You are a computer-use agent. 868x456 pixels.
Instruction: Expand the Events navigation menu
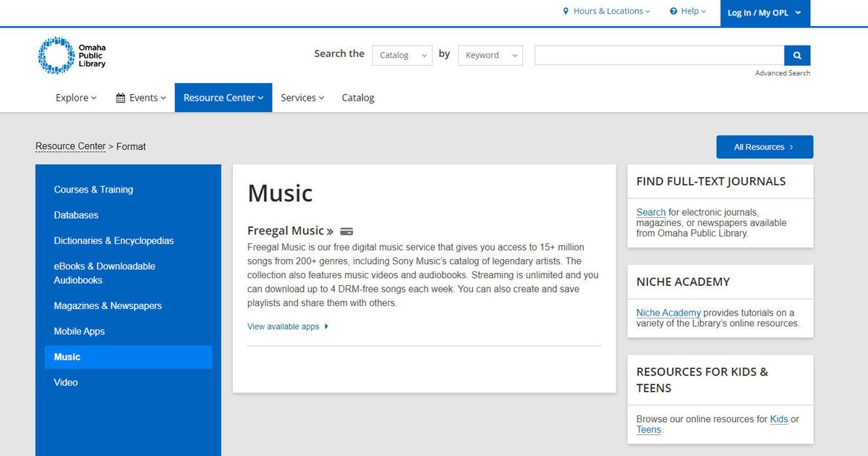pyautogui.click(x=141, y=98)
